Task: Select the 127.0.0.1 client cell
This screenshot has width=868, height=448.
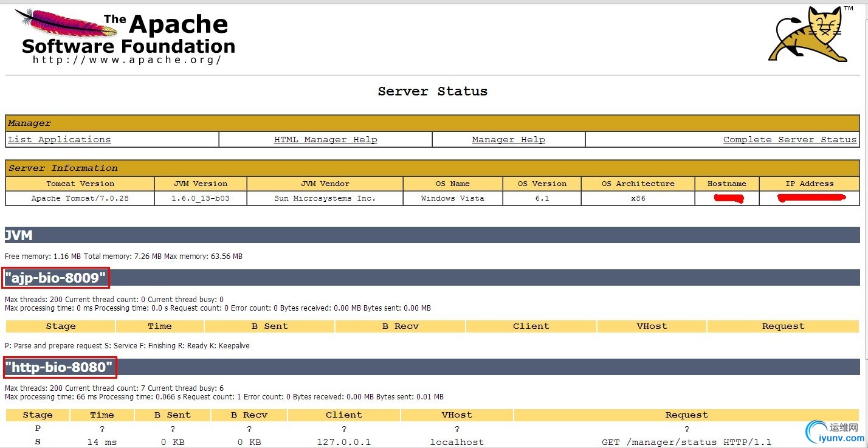Action: 343,442
